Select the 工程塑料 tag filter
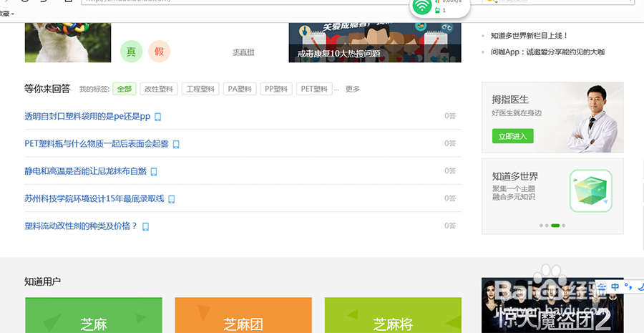The width and height of the screenshot is (644, 333). point(200,89)
